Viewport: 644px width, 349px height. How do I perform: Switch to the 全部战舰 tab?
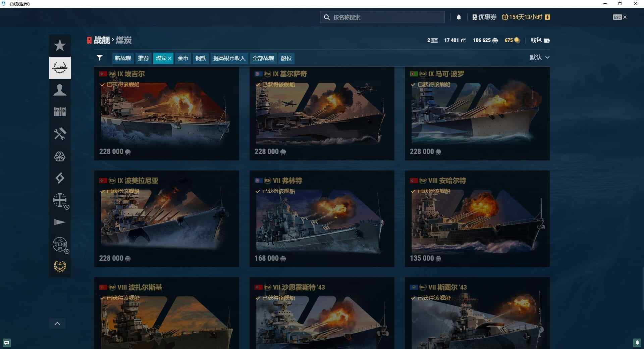[263, 58]
